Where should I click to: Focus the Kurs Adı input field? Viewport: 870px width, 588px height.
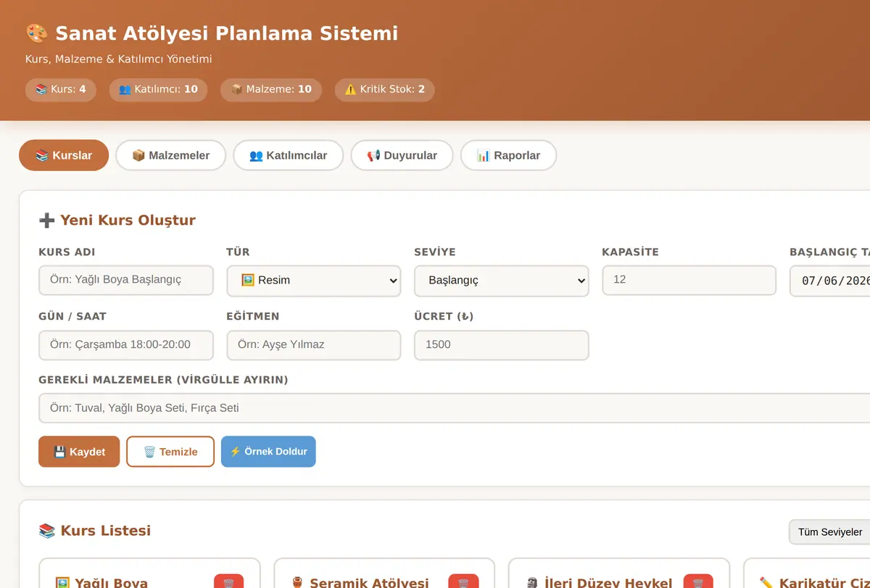[x=126, y=280]
